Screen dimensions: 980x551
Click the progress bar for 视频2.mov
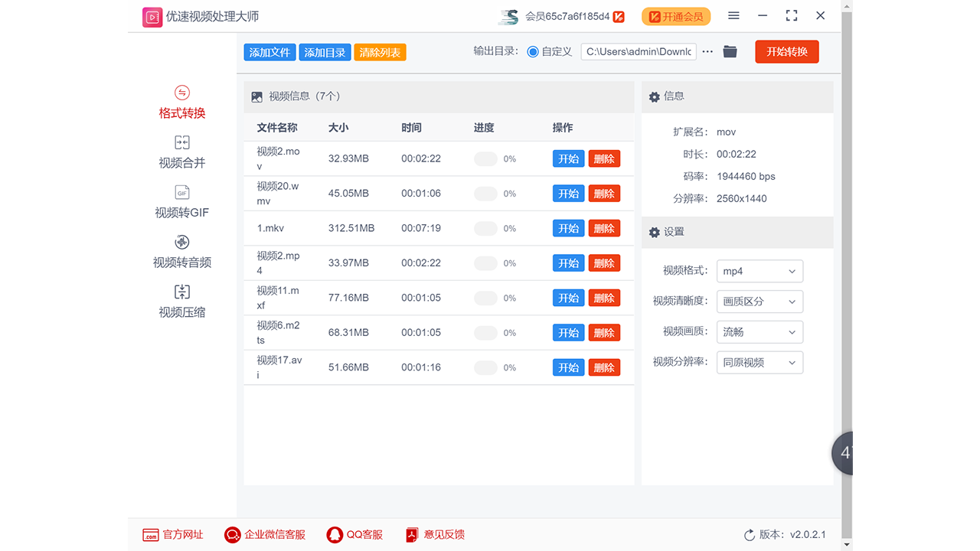[485, 159]
